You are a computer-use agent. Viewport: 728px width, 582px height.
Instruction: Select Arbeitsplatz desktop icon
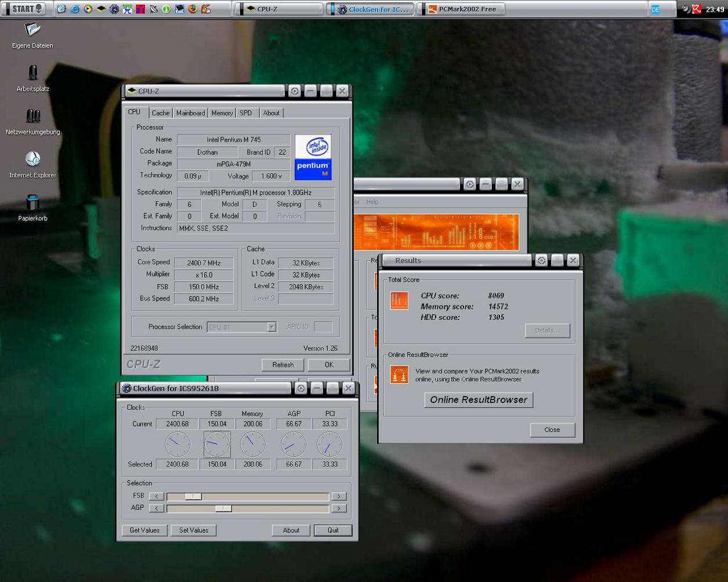[32, 78]
